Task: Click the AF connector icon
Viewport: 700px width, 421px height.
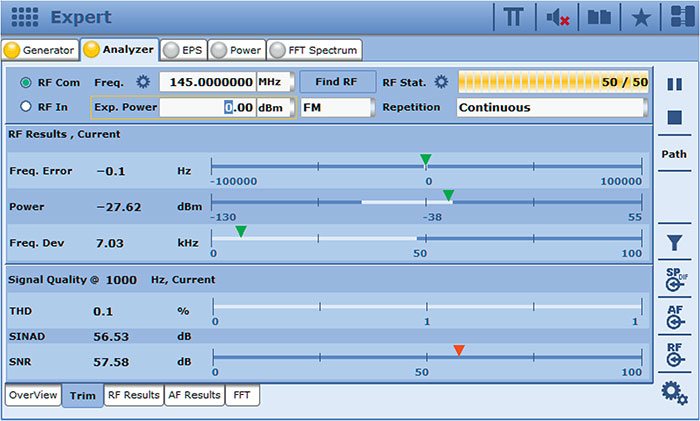Action: pyautogui.click(x=674, y=316)
